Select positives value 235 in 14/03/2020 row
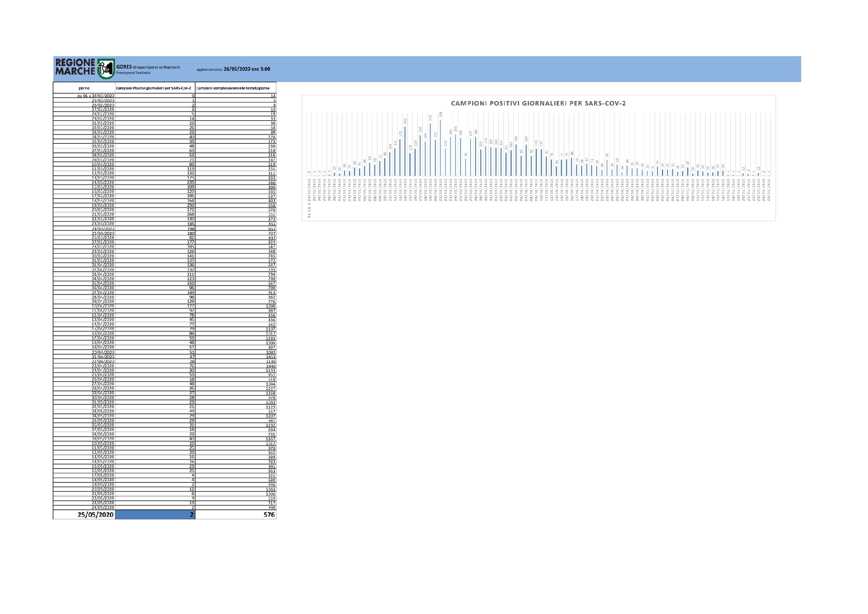 [191, 182]
